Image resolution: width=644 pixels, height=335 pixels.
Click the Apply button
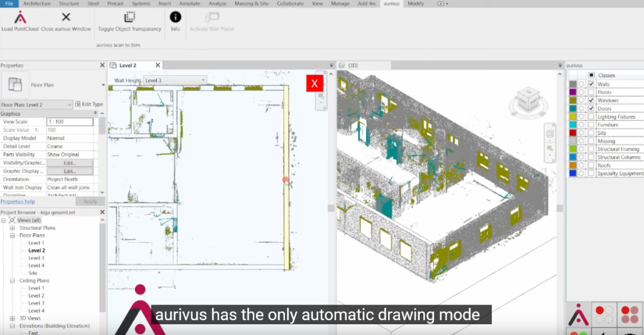point(90,201)
